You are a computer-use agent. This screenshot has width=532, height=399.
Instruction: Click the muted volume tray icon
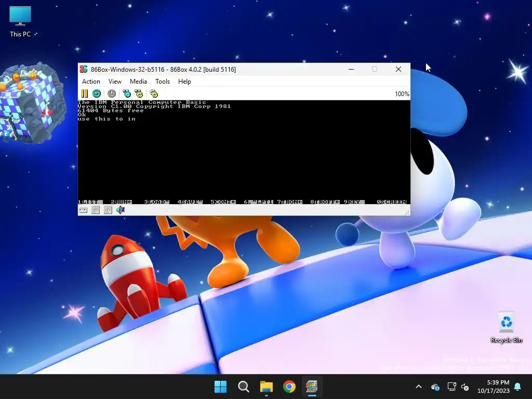[465, 387]
